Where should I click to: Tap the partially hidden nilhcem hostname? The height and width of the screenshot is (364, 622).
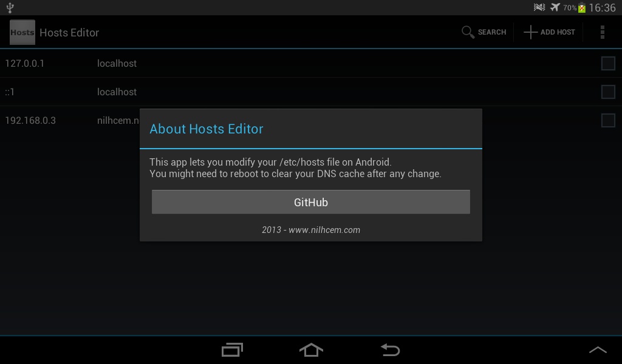pos(118,120)
